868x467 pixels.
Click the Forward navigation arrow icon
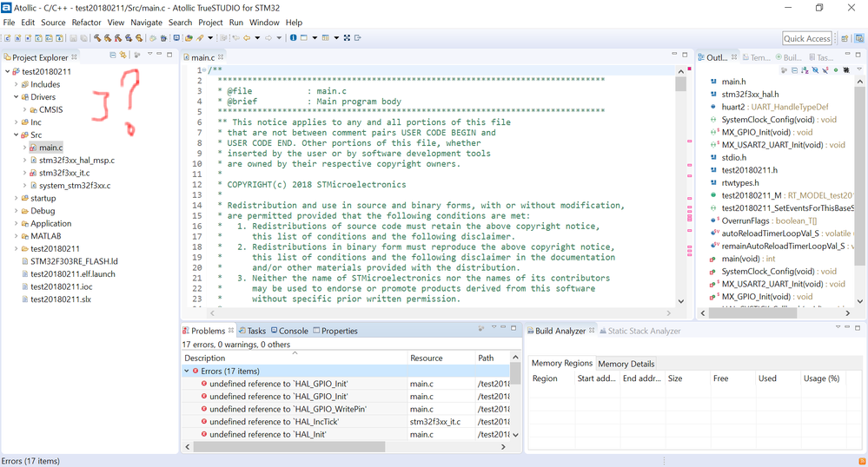click(268, 37)
